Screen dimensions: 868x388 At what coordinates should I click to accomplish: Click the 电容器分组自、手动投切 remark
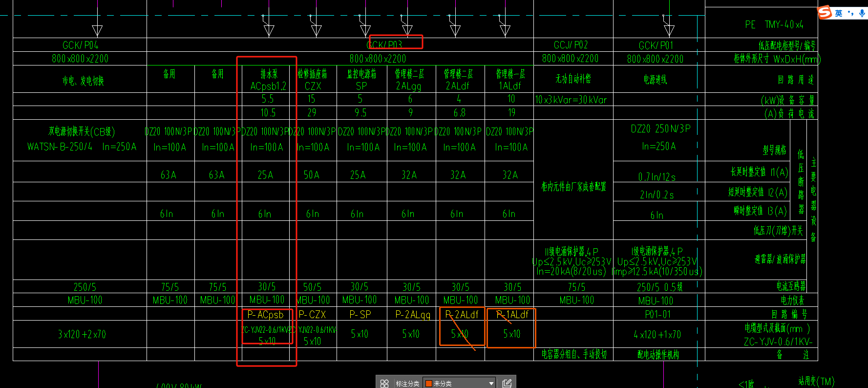[574, 354]
